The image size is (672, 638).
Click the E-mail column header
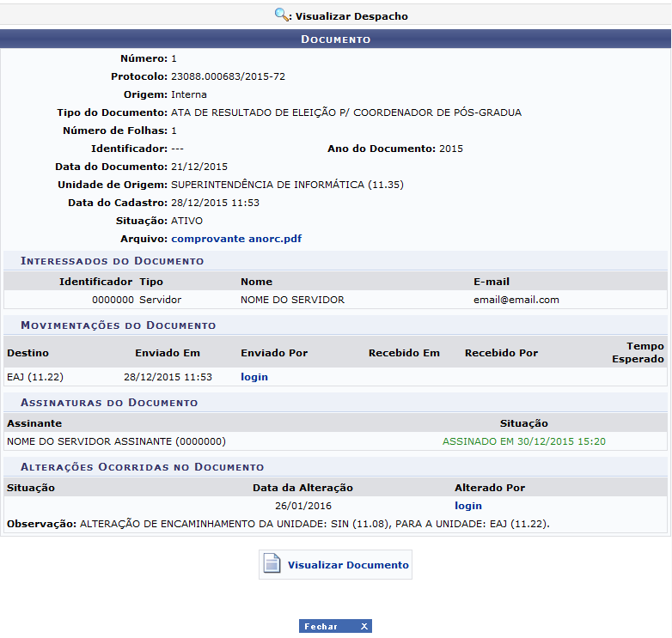492,282
